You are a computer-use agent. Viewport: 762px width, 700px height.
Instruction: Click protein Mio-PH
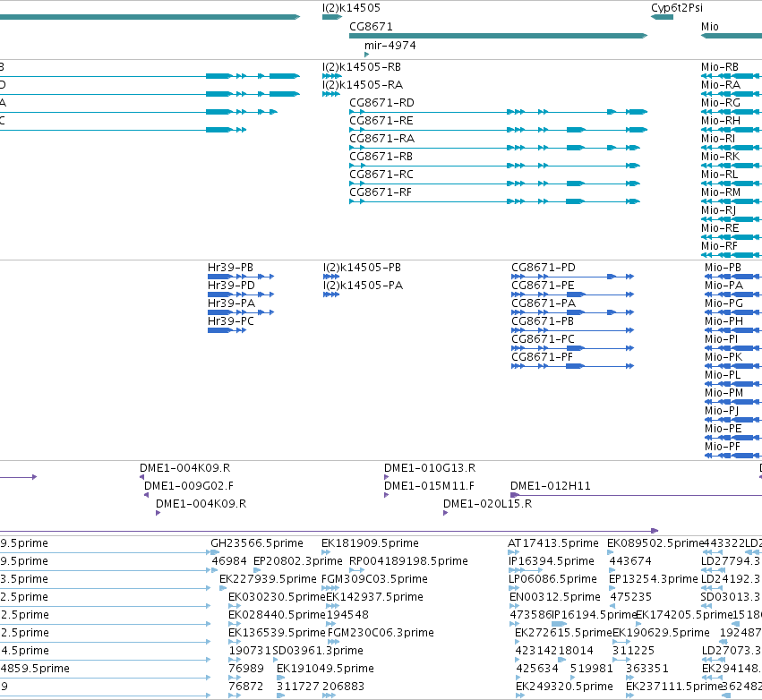pyautogui.click(x=723, y=321)
